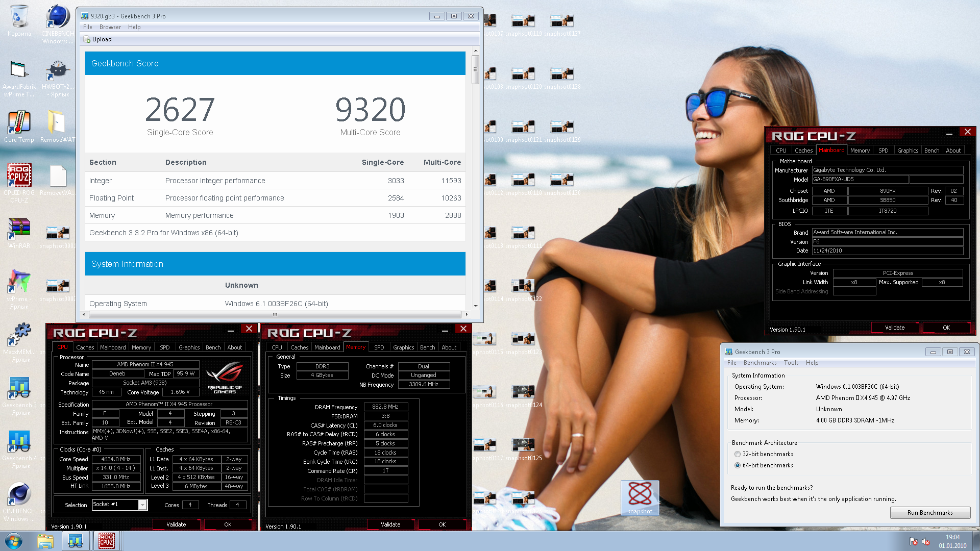Click Run Benchmarks button
Image resolution: width=980 pixels, height=551 pixels.
click(x=929, y=513)
